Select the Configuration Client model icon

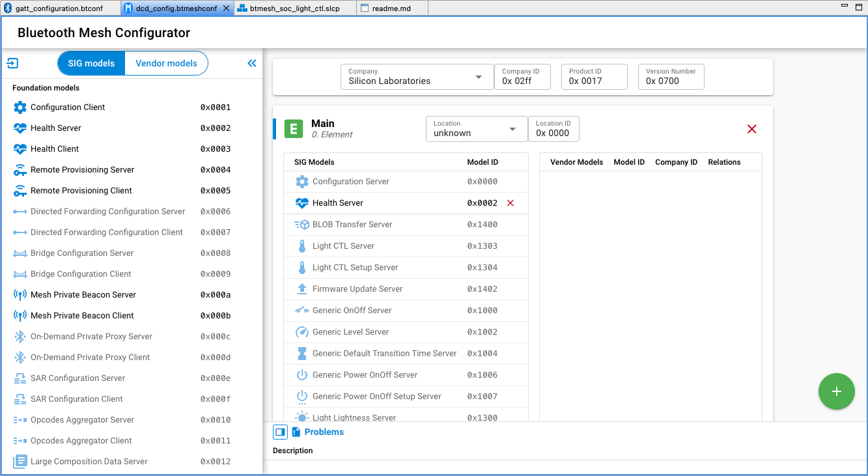[18, 107]
